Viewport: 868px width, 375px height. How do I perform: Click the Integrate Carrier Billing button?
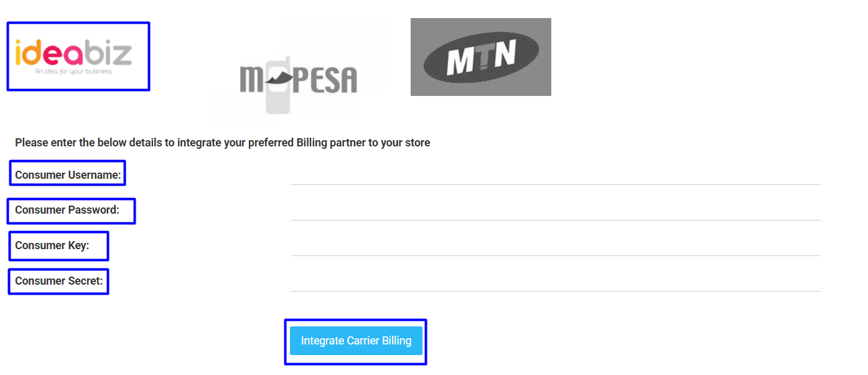[x=356, y=341]
